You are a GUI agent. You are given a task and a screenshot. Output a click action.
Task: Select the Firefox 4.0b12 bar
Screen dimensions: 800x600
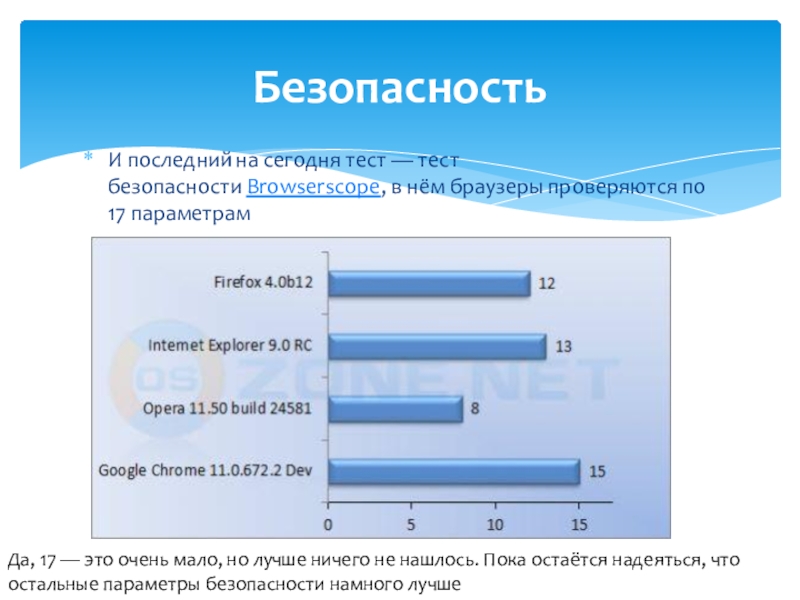pyautogui.click(x=430, y=284)
